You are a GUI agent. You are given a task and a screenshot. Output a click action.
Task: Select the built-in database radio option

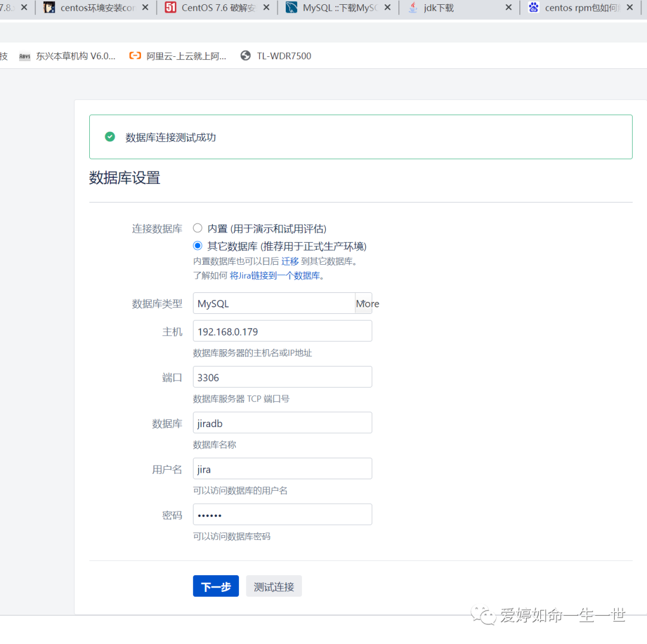tap(198, 228)
